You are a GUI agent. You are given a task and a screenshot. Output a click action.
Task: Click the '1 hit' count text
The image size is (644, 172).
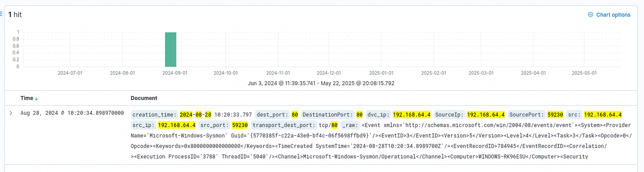pos(15,15)
